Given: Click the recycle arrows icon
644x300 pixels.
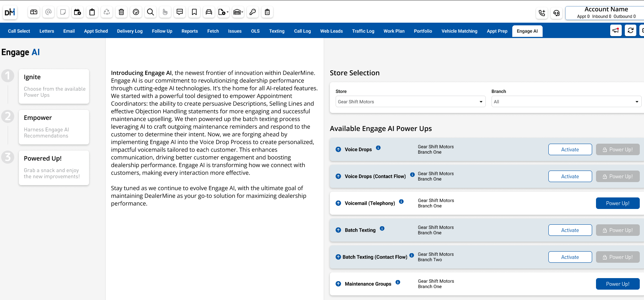Looking at the screenshot, I should pyautogui.click(x=107, y=12).
